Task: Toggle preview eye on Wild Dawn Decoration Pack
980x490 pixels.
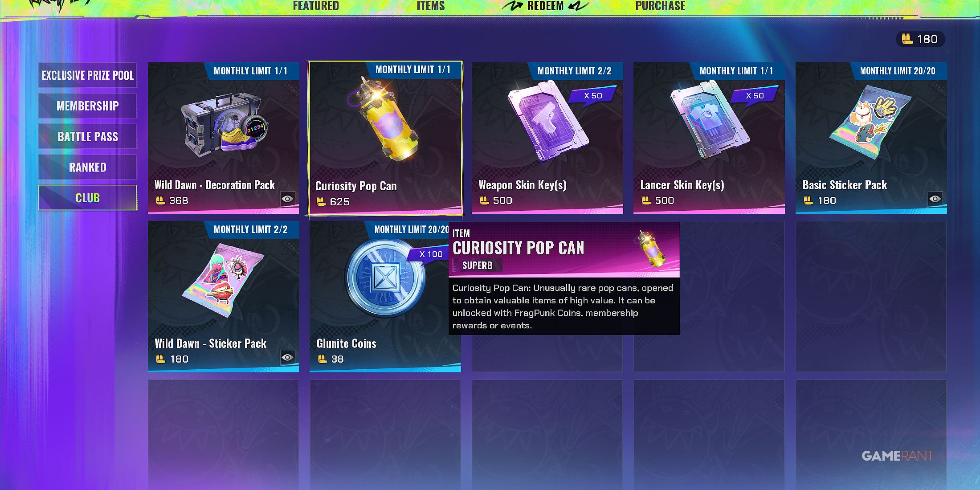Action: [287, 199]
